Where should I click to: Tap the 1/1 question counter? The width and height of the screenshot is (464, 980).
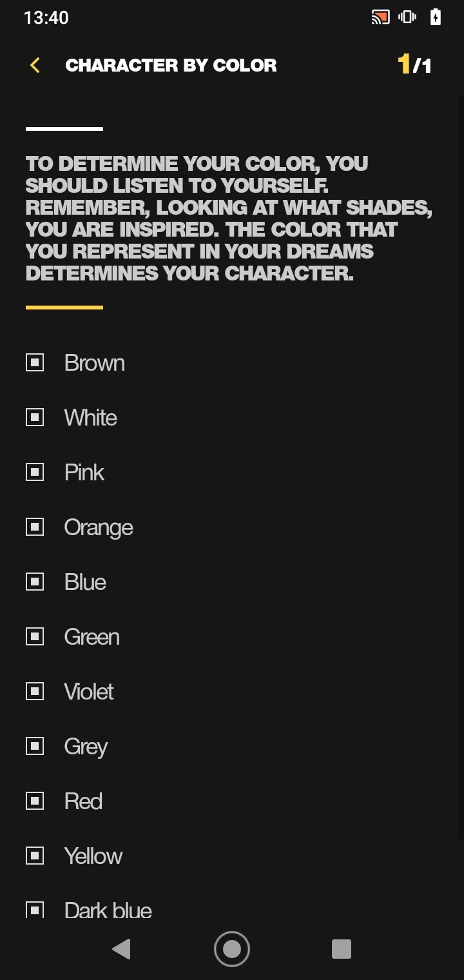[414, 64]
